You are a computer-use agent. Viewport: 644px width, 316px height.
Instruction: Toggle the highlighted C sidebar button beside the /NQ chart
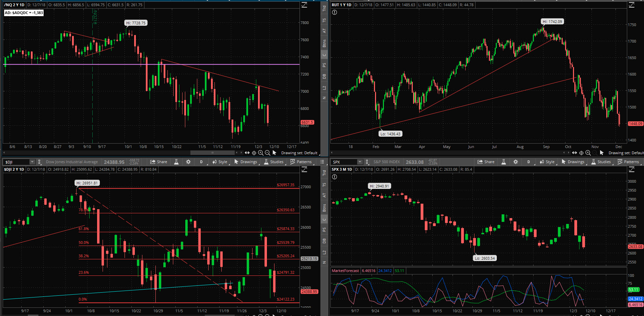click(x=324, y=55)
